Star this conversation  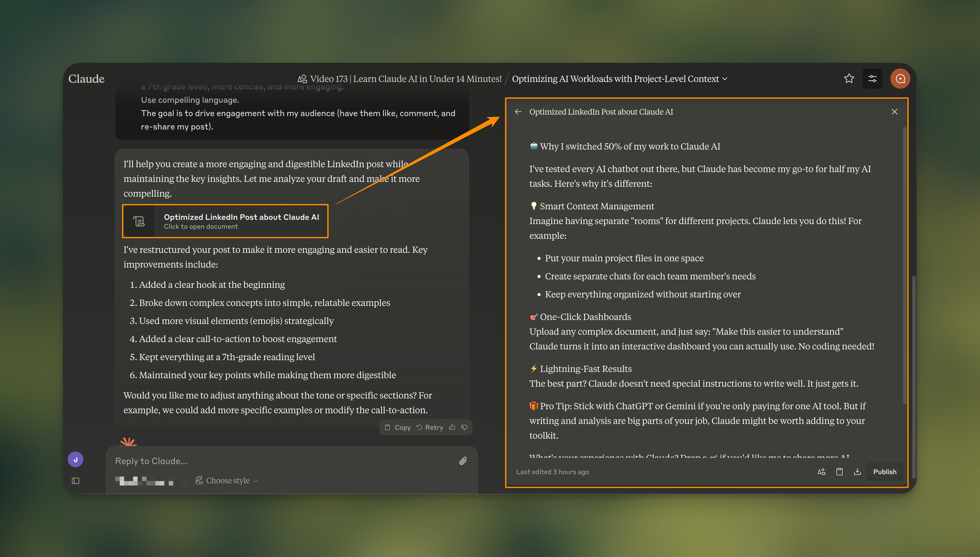pyautogui.click(x=849, y=78)
